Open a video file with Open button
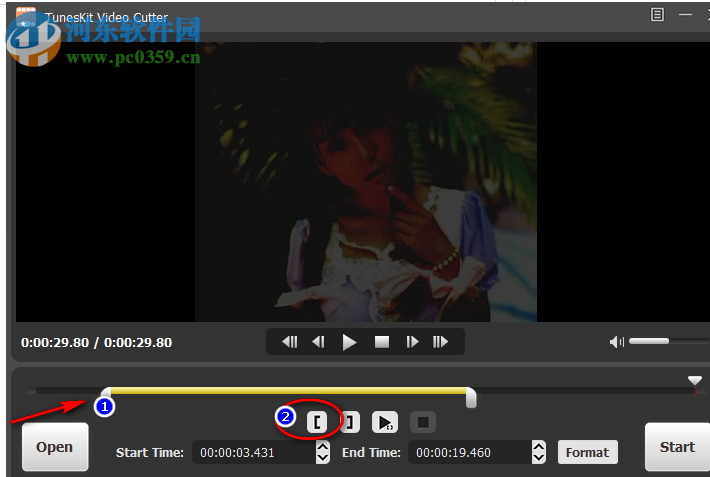The width and height of the screenshot is (710, 477). tap(55, 447)
